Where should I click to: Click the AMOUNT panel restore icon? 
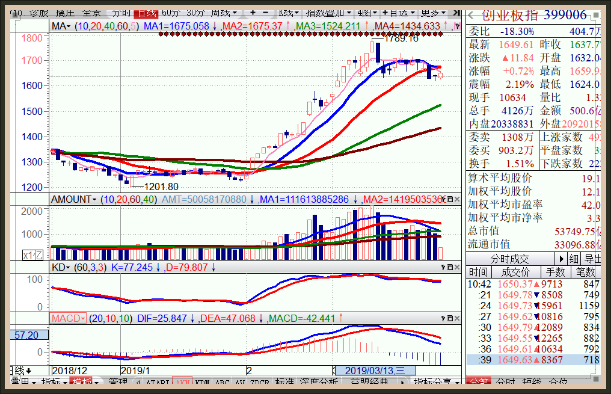pos(450,199)
